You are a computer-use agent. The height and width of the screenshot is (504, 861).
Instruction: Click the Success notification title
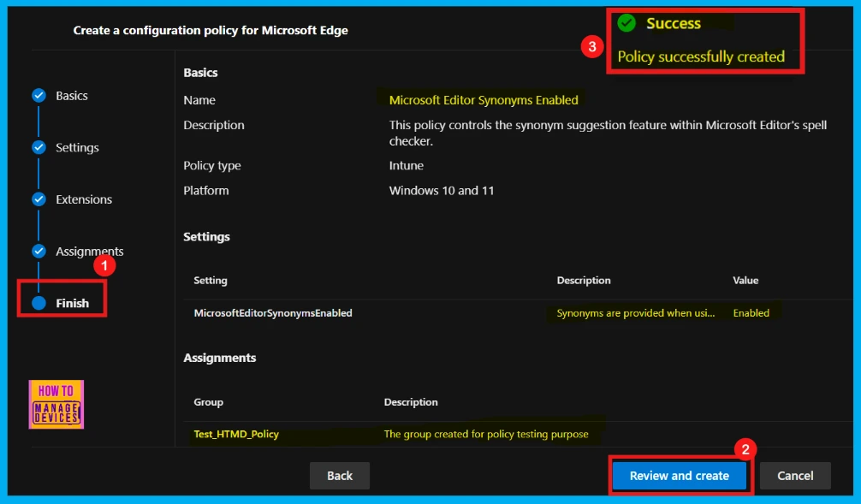[x=674, y=23]
